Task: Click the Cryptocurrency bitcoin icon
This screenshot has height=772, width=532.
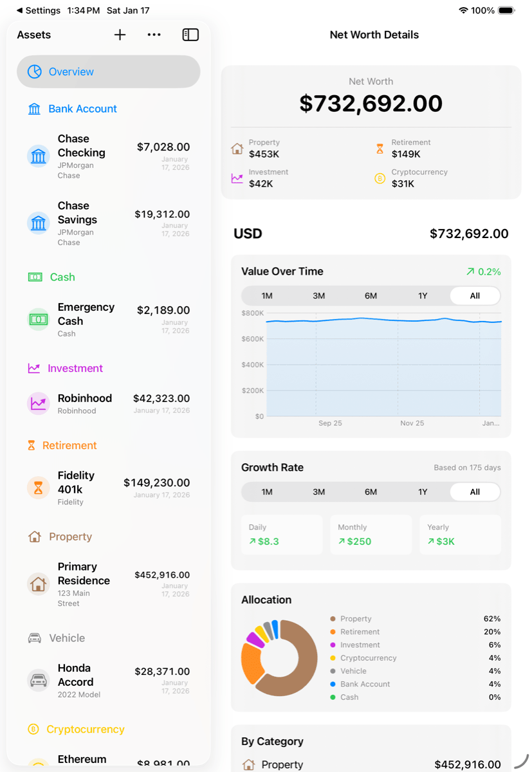Action: 32,729
